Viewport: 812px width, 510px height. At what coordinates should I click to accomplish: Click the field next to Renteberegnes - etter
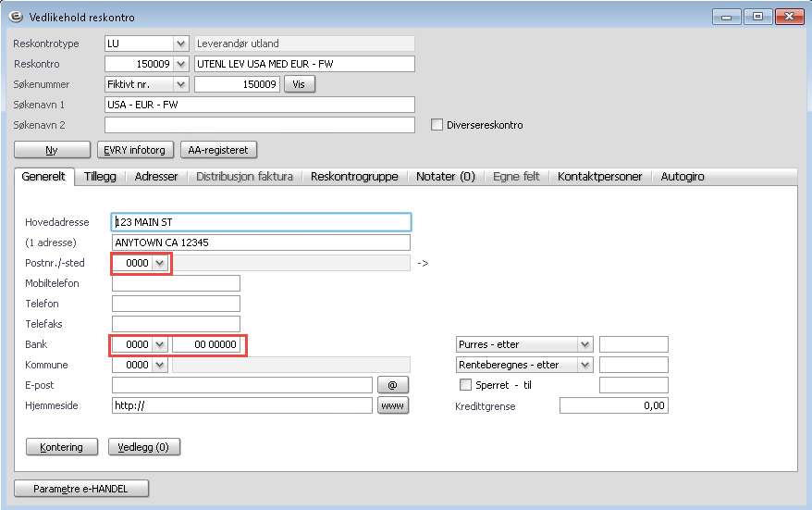(634, 365)
